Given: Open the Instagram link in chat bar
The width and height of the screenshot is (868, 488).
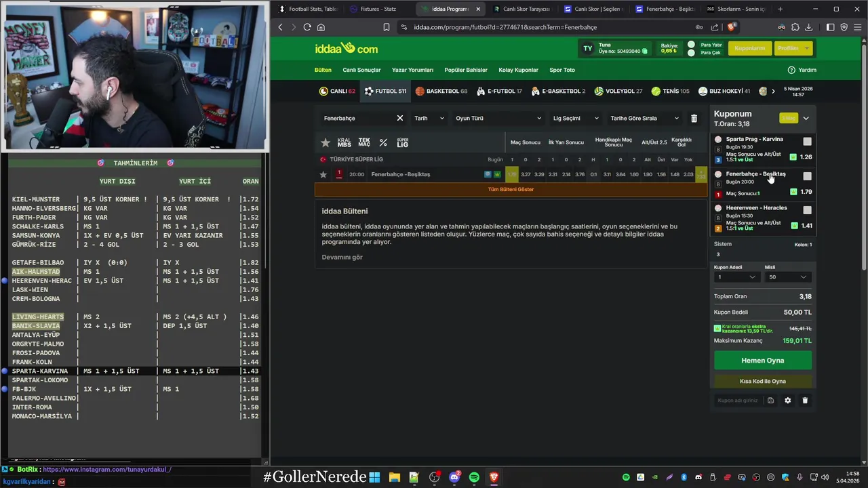Looking at the screenshot, I should [107, 469].
